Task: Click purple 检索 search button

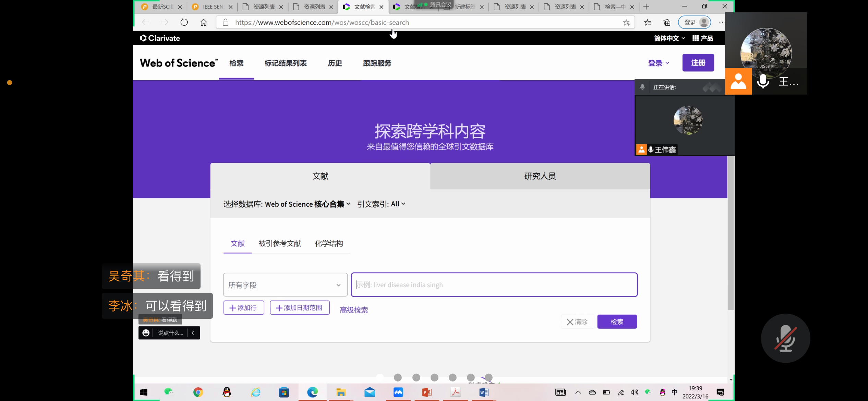Action: [x=617, y=322]
